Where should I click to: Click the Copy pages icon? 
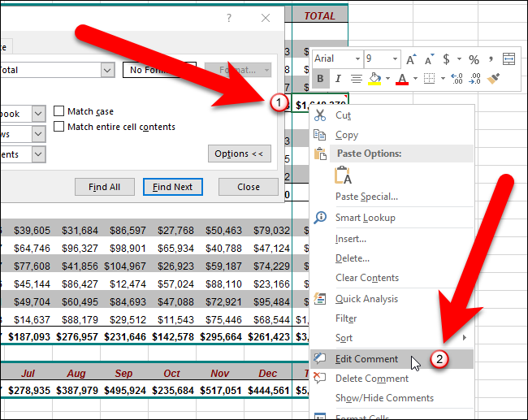coord(319,135)
